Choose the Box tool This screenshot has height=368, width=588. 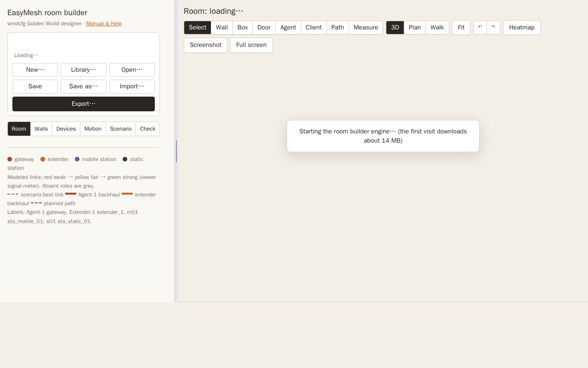pos(243,28)
